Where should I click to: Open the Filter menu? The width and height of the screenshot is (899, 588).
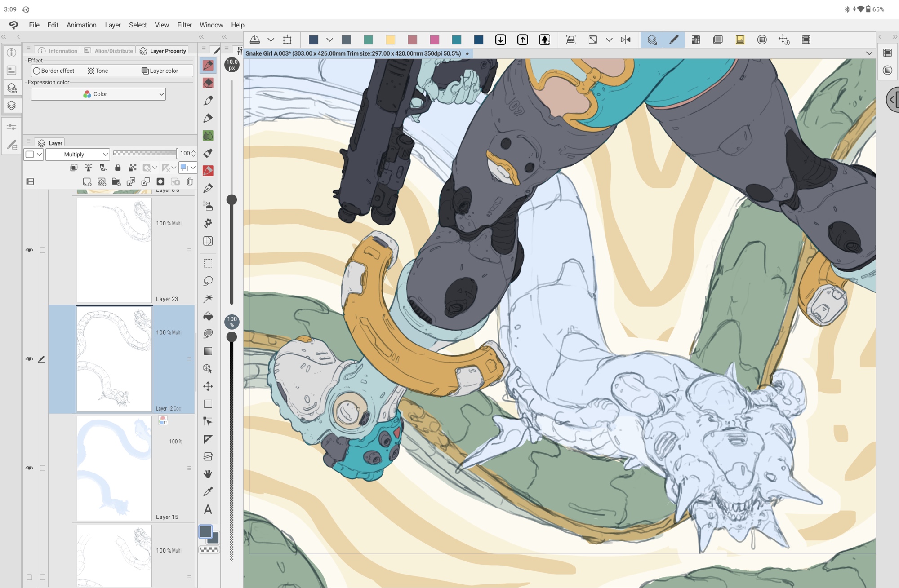[184, 25]
